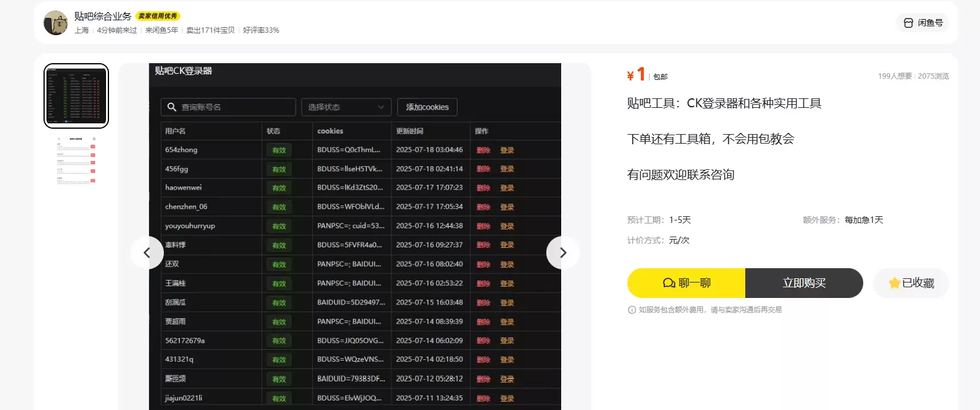Viewport: 980px width, 410px height.
Task: Click the 操作 column header
Action: pos(481,131)
